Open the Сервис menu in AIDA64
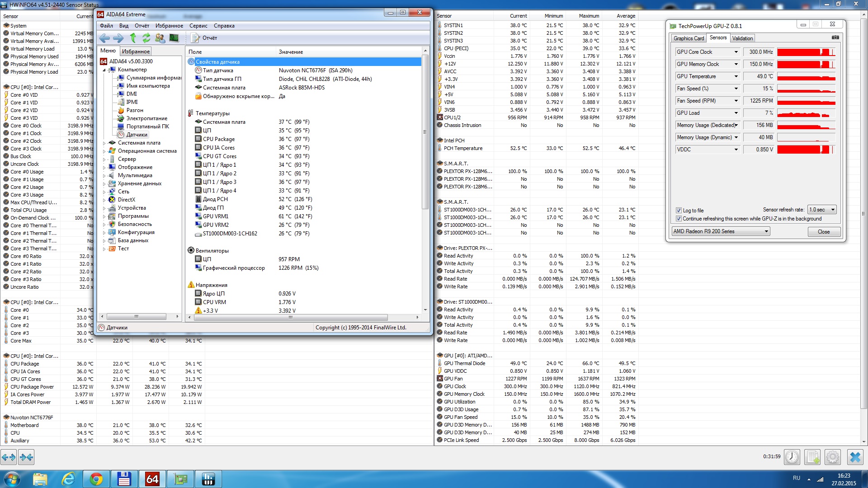The height and width of the screenshot is (488, 868). coord(198,26)
